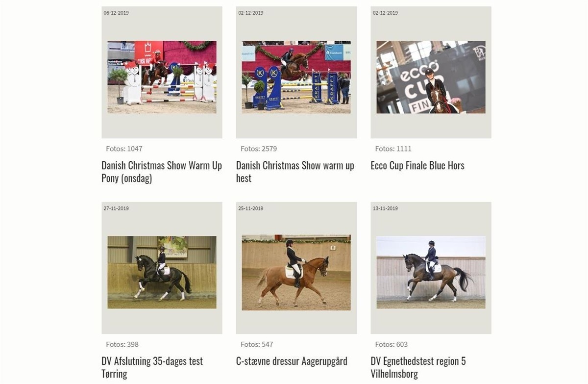The image size is (588, 384).
Task: Click the 13-11-2019 date on last card
Action: (x=385, y=208)
